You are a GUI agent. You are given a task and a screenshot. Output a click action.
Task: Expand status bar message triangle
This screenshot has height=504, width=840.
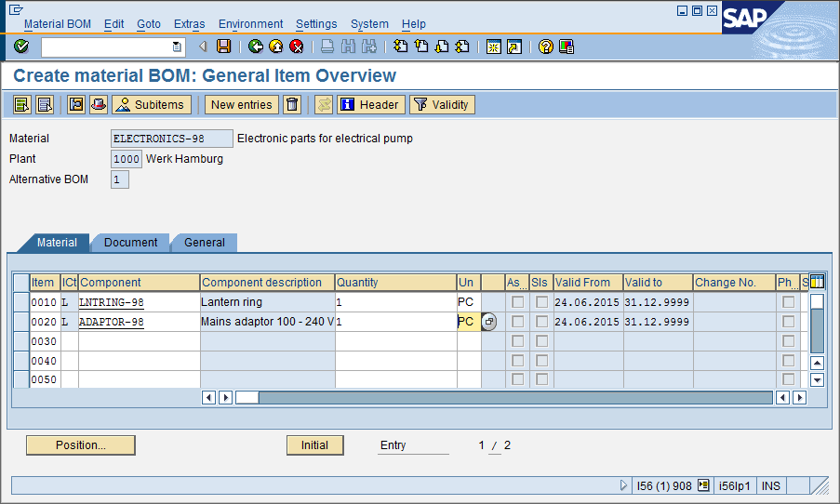(x=623, y=485)
